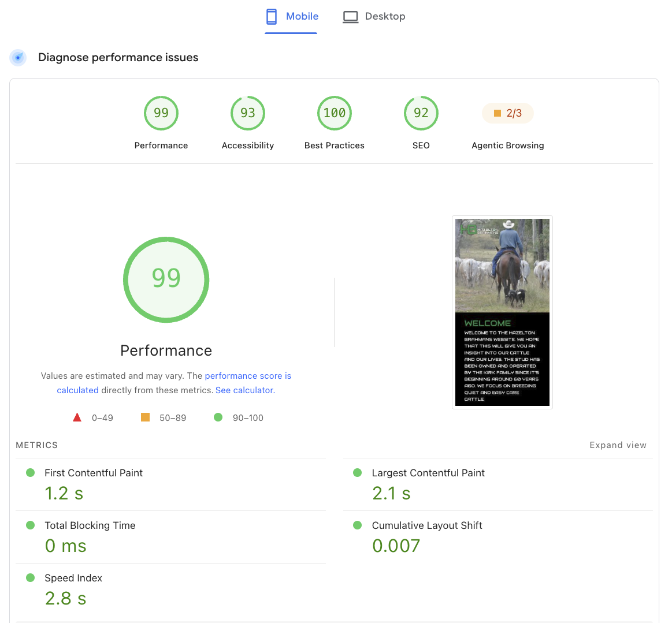Viewport: 672px width, 623px height.
Task: Toggle 'Expand view' for metrics
Action: point(618,445)
